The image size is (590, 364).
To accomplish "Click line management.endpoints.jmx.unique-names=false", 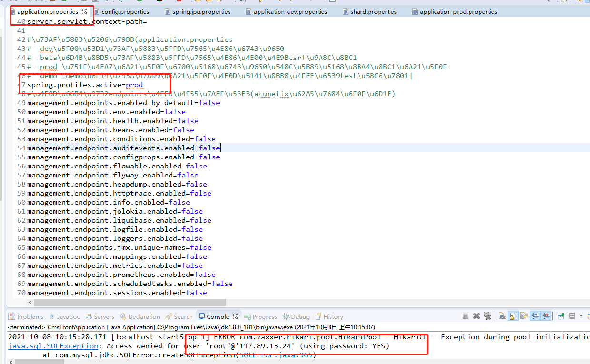I will point(119,247).
